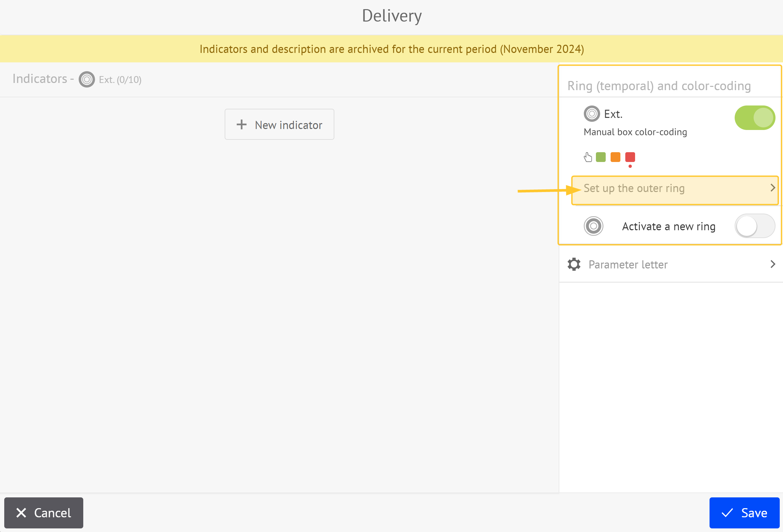Screen dimensions: 783x532
Task: Click Ring (temporal) and color-coding heading
Action: coord(659,86)
